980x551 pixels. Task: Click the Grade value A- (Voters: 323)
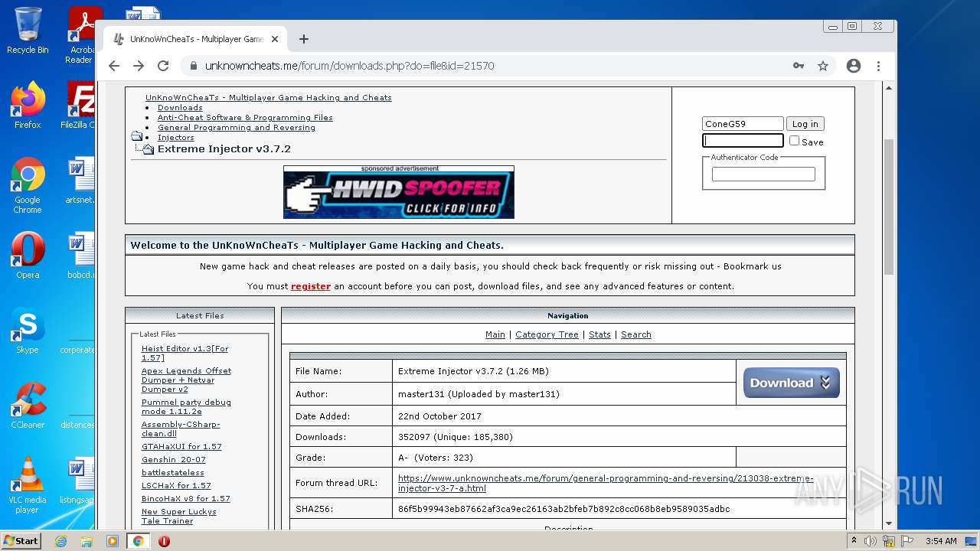[x=436, y=458]
